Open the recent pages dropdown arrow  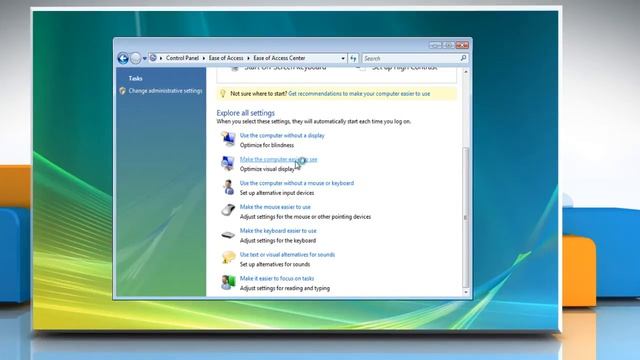(x=144, y=58)
